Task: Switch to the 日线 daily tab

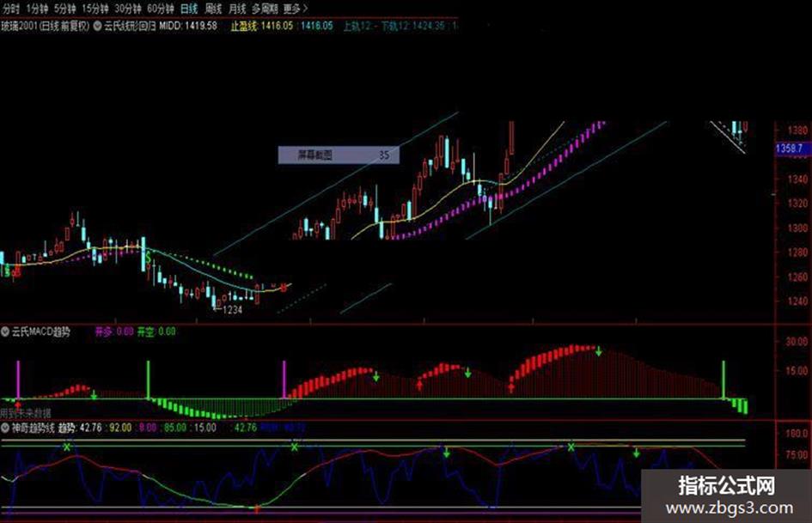Action: 189,9
